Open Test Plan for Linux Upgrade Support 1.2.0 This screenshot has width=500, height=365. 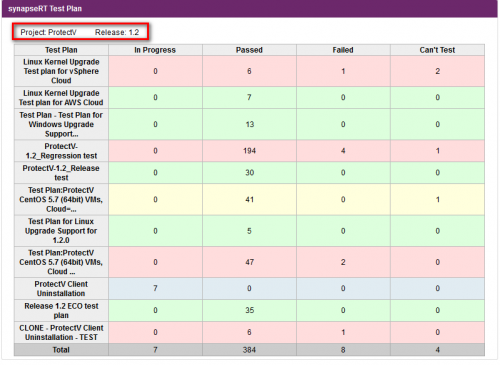point(61,231)
